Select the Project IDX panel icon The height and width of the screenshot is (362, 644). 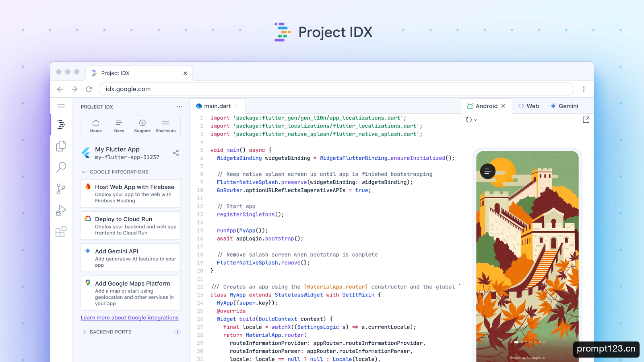pos(61,125)
